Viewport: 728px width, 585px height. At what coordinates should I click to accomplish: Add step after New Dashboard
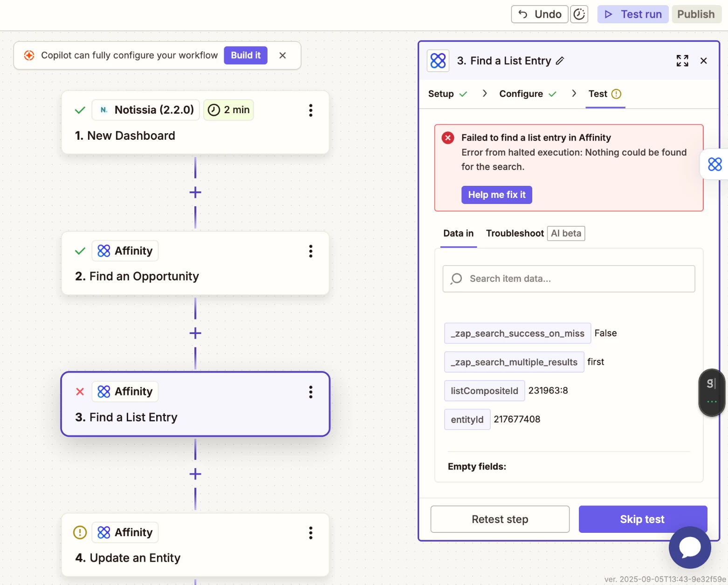pos(195,192)
